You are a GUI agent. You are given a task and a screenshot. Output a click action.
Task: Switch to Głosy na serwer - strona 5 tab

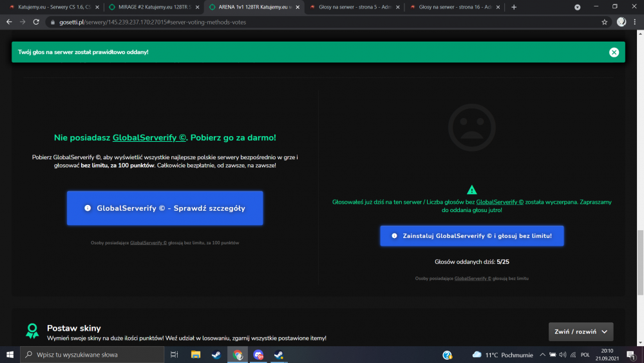(354, 7)
